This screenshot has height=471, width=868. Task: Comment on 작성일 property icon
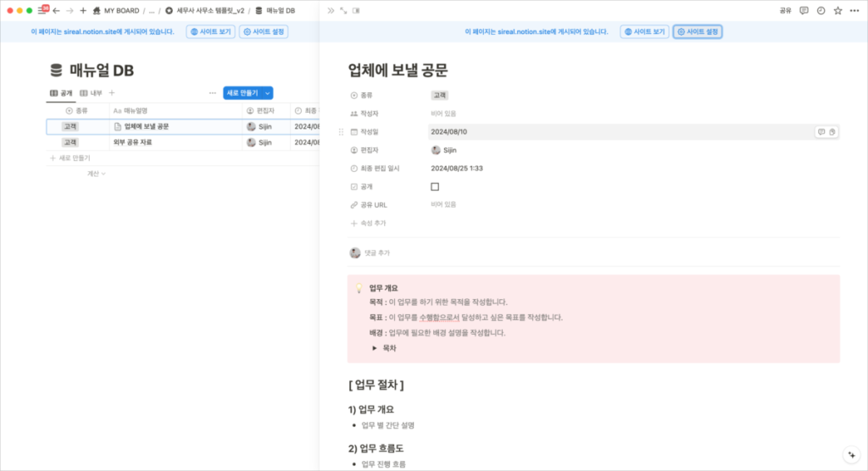pos(821,131)
